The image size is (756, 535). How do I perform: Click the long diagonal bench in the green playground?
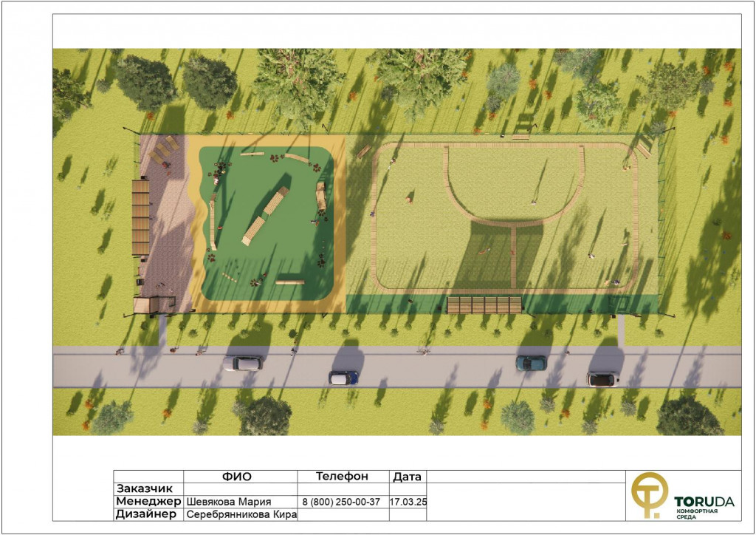pos(265,215)
